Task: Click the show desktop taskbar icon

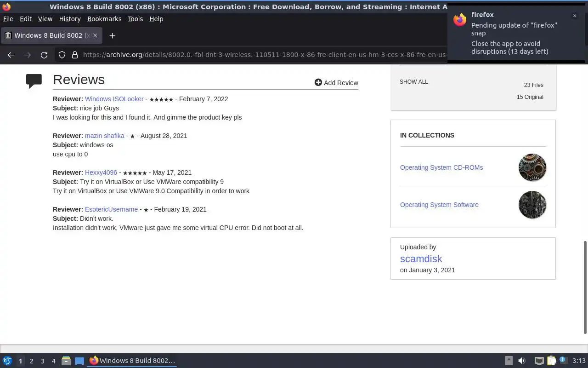Action: pyautogui.click(x=79, y=361)
